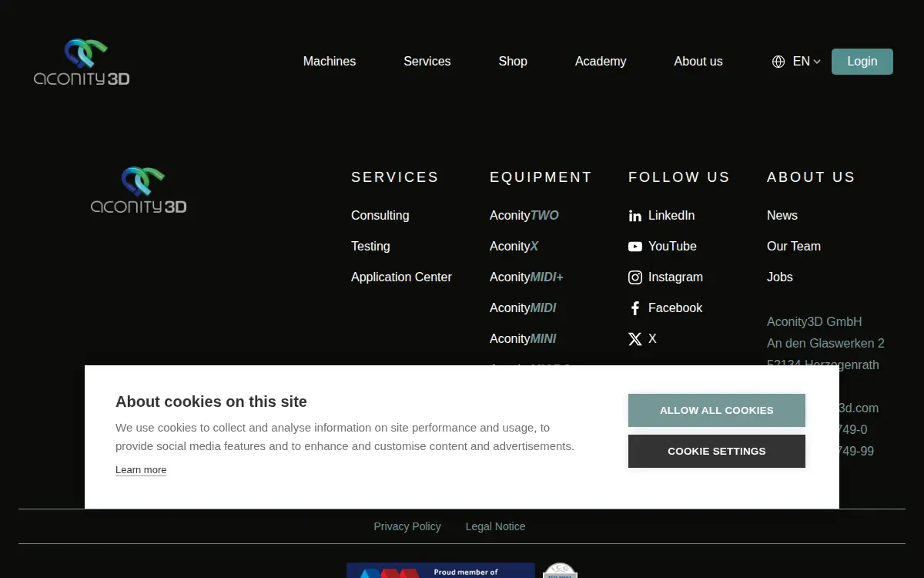924x578 pixels.
Task: Open AconityMINI equipment page
Action: (523, 339)
